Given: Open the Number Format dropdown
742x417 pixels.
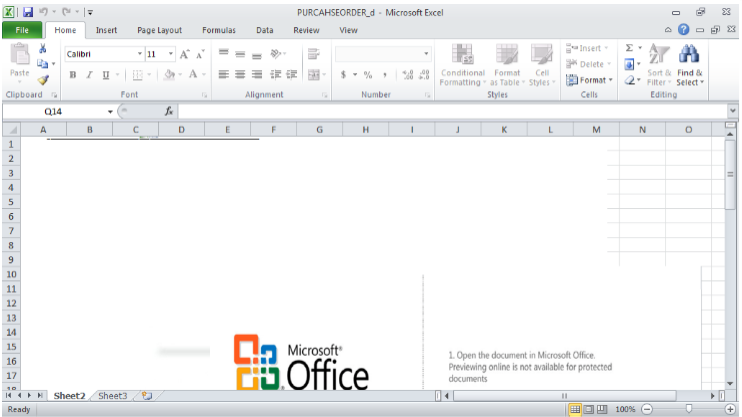Looking at the screenshot, I should pyautogui.click(x=426, y=54).
